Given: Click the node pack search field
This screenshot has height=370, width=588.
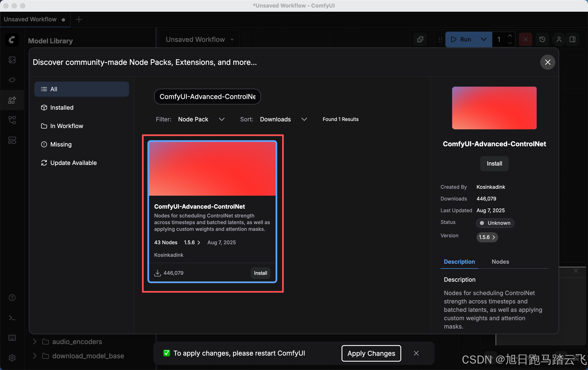Looking at the screenshot, I should click(207, 97).
